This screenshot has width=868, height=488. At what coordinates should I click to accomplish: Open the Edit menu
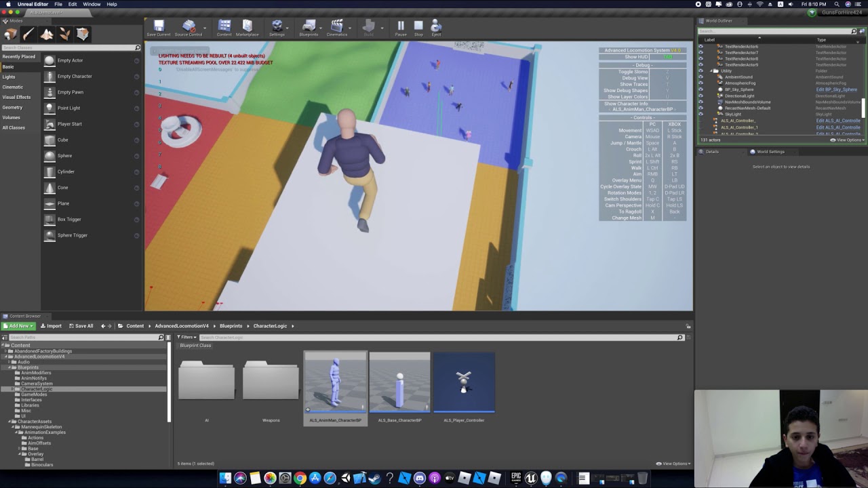73,4
